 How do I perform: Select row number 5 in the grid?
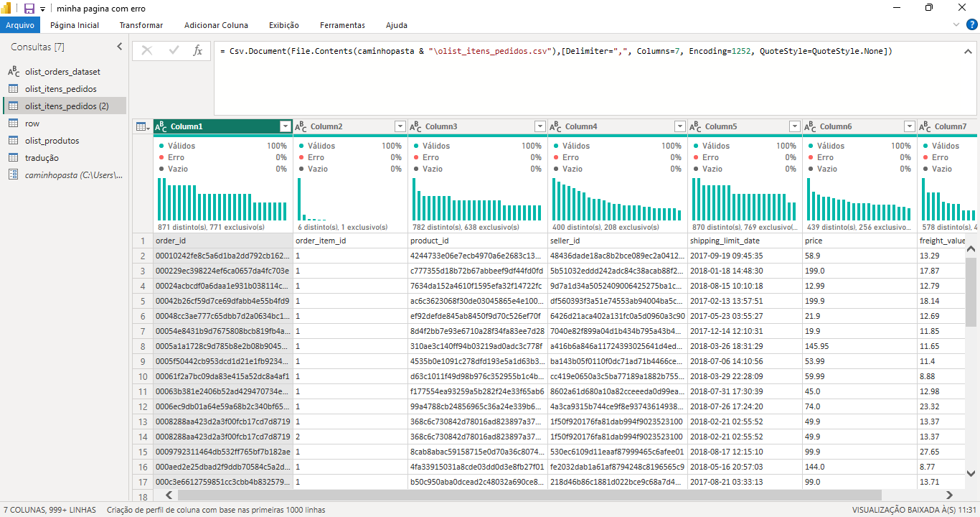(143, 301)
